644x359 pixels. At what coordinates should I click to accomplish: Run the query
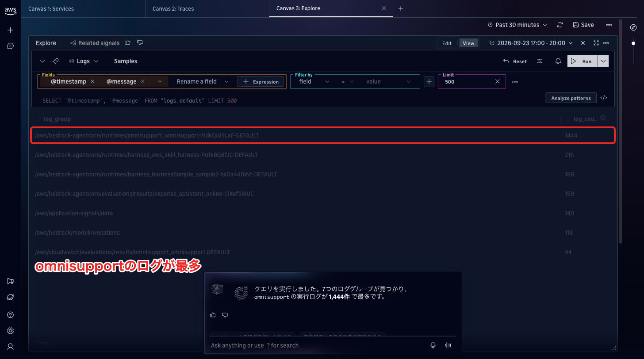click(x=583, y=61)
